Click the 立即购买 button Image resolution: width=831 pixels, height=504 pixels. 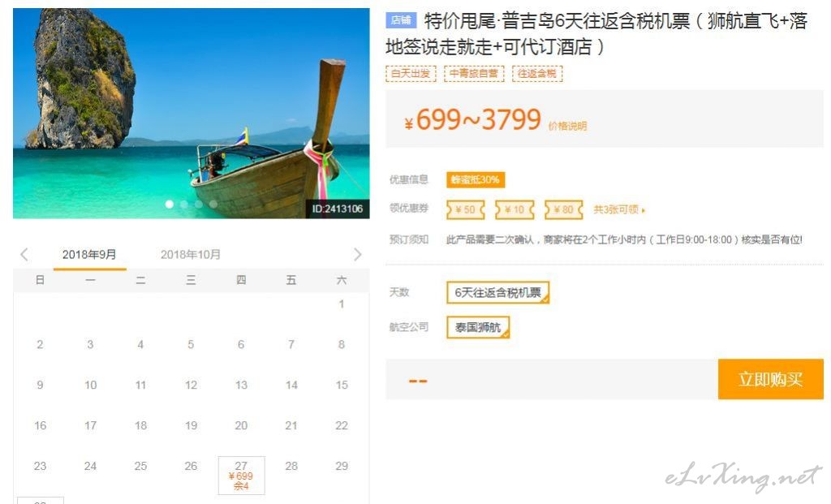coord(771,379)
